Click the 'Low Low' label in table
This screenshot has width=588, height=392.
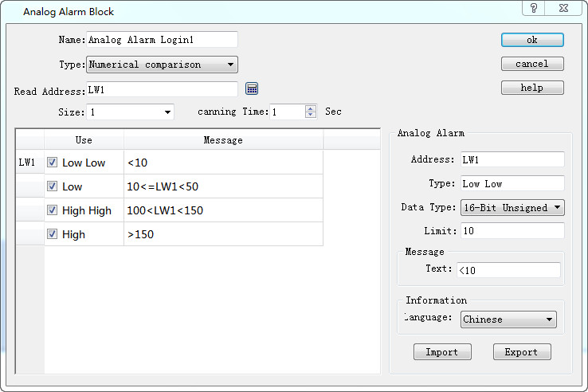click(x=84, y=163)
